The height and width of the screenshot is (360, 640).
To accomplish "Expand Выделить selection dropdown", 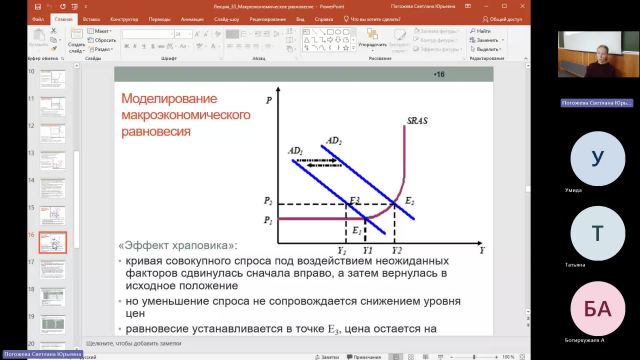I will click(x=487, y=49).
